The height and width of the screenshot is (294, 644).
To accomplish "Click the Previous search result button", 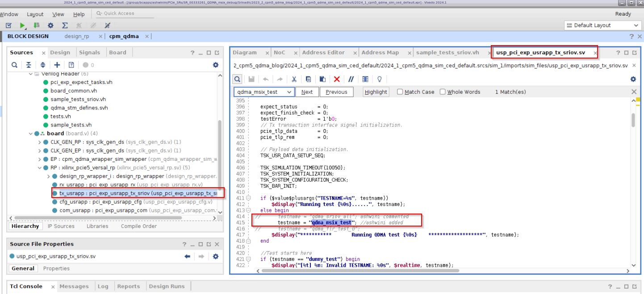I will (336, 92).
